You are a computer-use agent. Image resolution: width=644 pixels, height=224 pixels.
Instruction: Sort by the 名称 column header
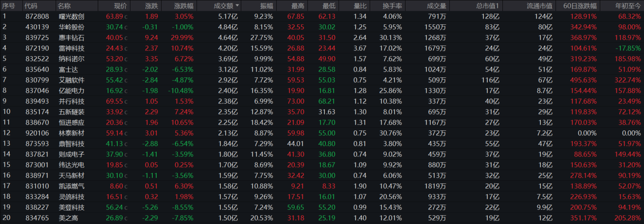[x=64, y=6]
